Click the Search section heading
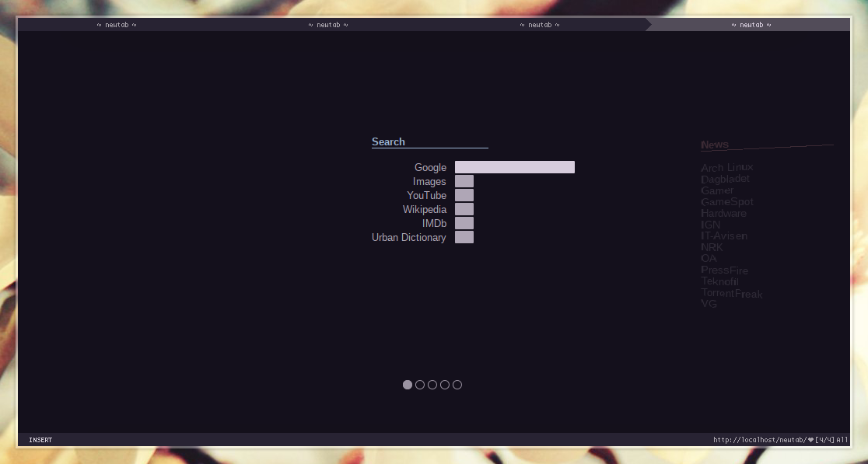Screen dimensions: 868x464 pyautogui.click(x=388, y=141)
